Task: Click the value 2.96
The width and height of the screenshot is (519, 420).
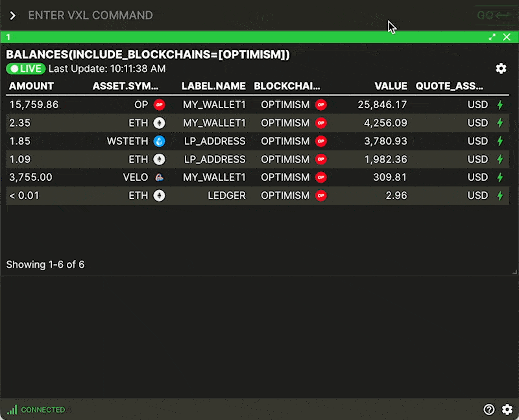Action: pyautogui.click(x=396, y=196)
